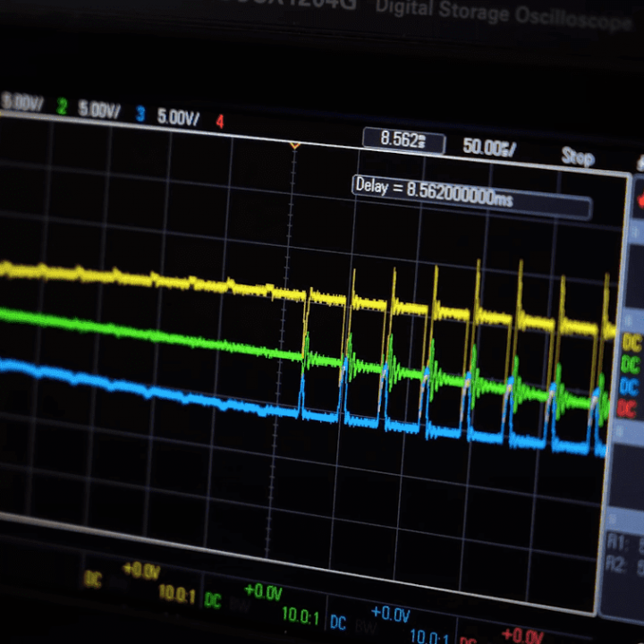Click the green DC label in sidebar
The width and height of the screenshot is (644, 644).
[631, 366]
